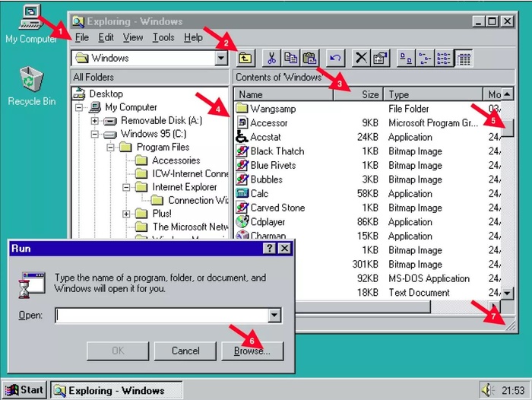The width and height of the screenshot is (532, 400).
Task: Switch to Large Icons view
Action: tap(407, 58)
